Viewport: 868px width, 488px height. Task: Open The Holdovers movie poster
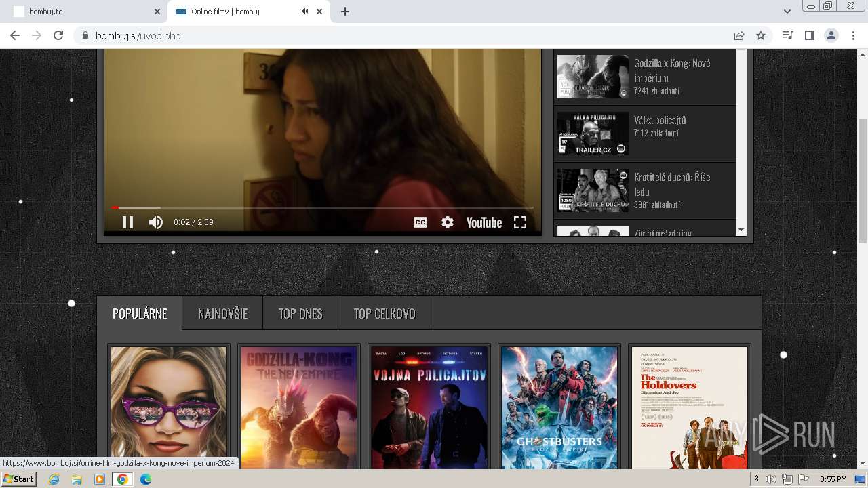click(690, 407)
